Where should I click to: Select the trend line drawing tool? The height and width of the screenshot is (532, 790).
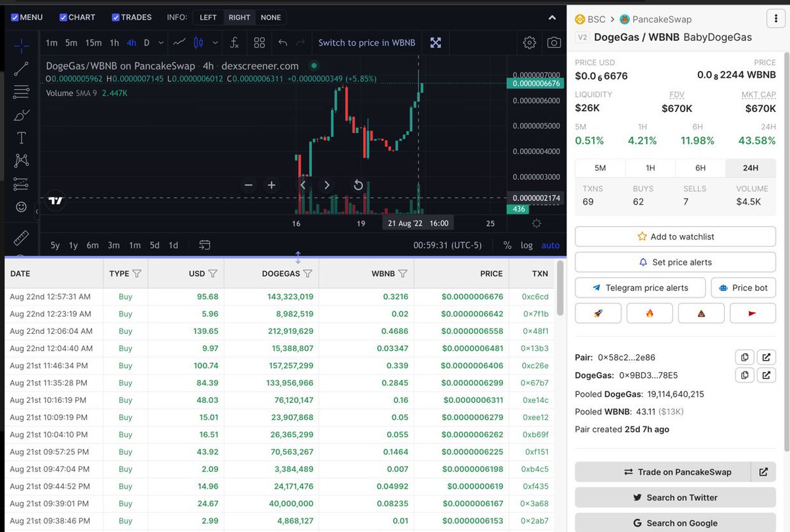21,68
